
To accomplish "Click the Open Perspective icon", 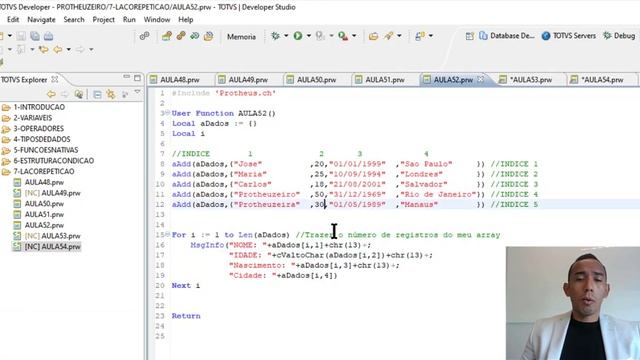I will (x=470, y=36).
